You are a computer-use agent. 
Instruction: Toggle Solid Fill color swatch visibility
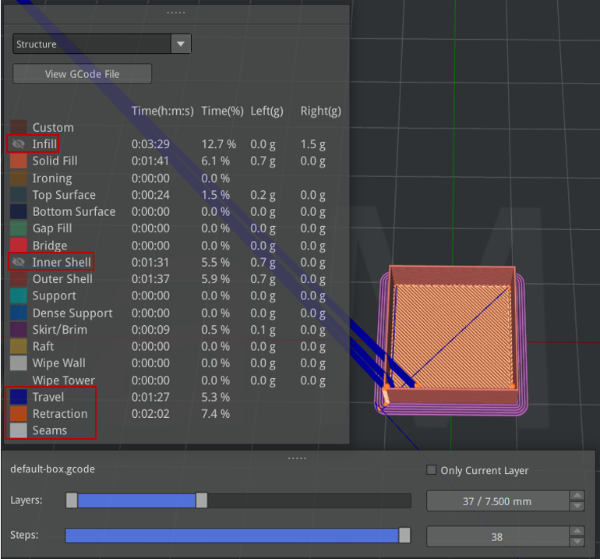click(19, 161)
